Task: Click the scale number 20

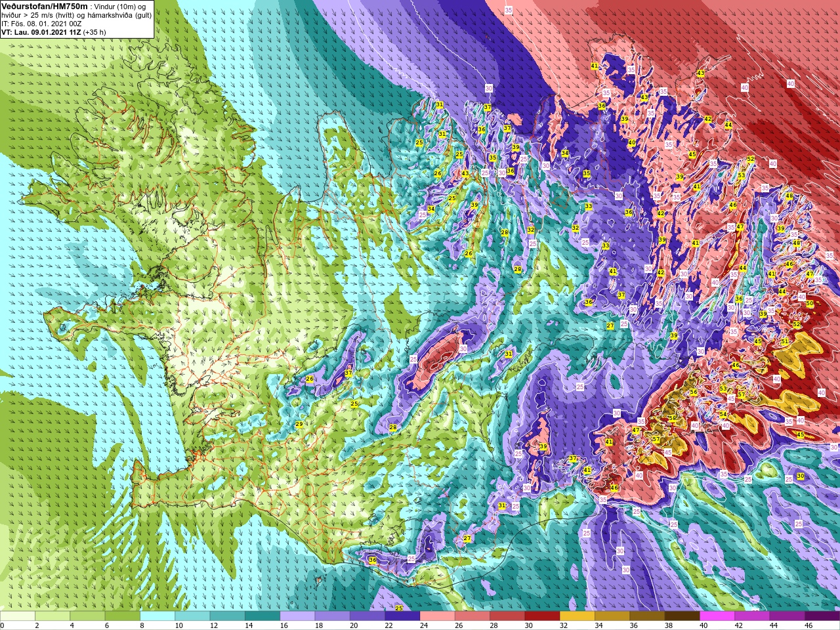Action: coord(353,625)
